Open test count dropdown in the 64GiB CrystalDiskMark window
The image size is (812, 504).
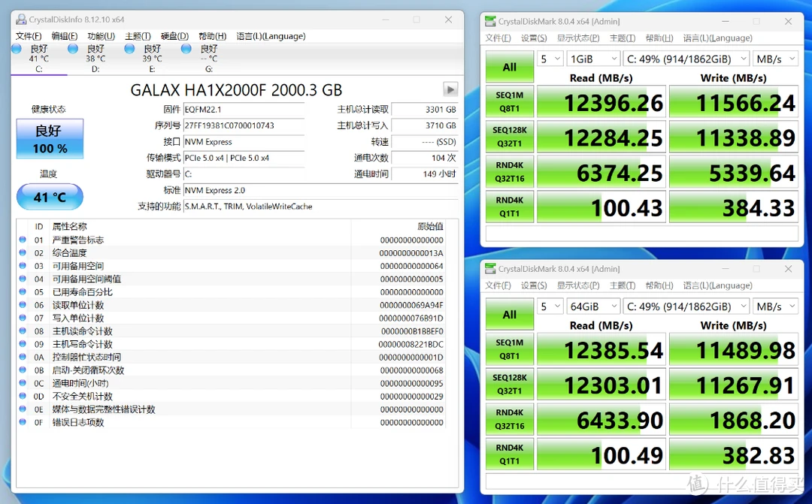[550, 306]
